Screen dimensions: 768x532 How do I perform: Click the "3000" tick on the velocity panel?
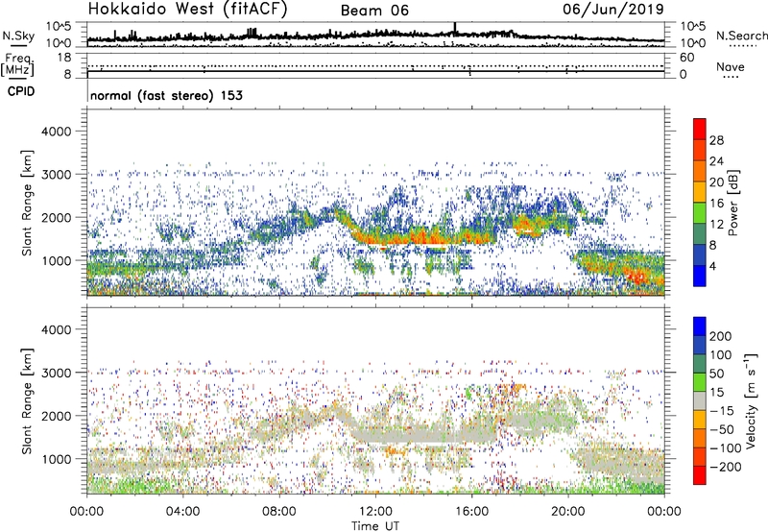(x=56, y=373)
